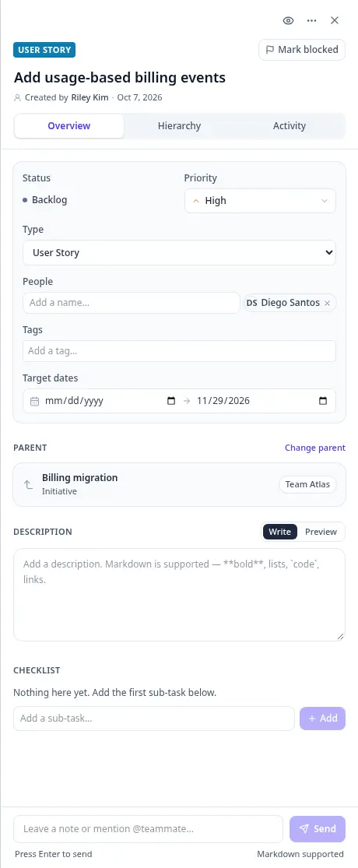Screen dimensions: 358x868
Task: Switch description to Write mode
Action: point(280,532)
